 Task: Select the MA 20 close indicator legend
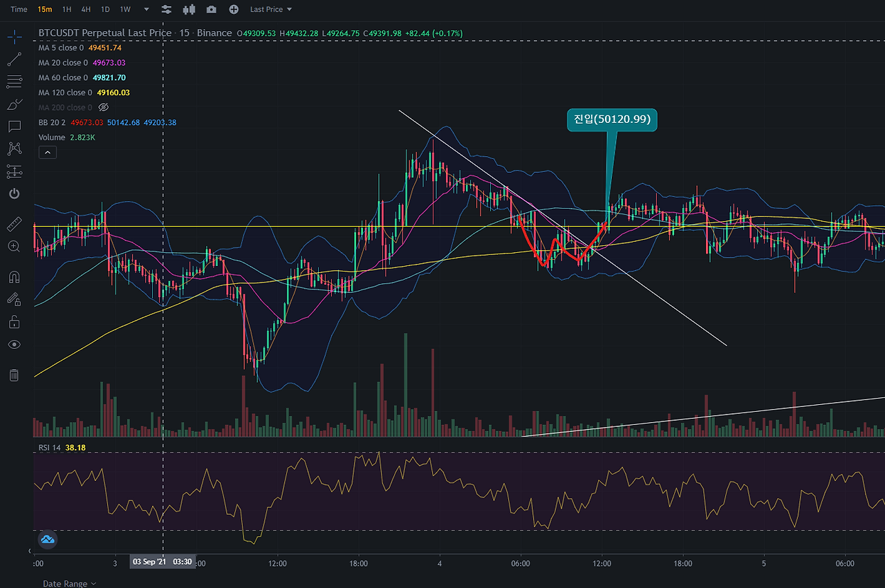pos(63,63)
